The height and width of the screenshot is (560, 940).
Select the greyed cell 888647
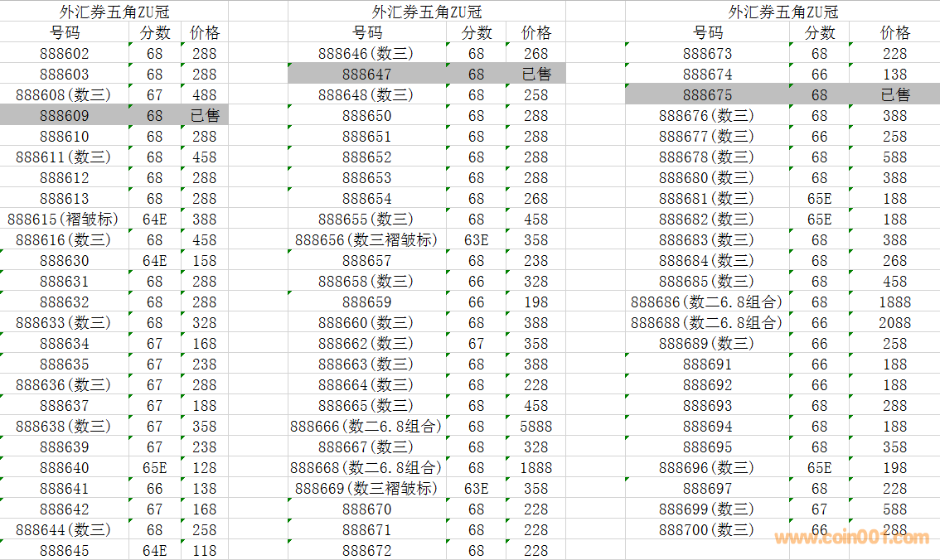(x=366, y=75)
